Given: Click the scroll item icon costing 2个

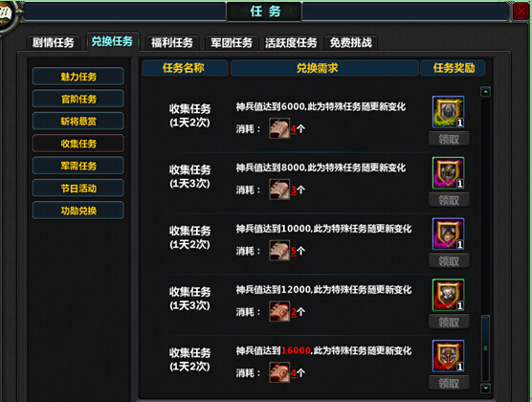Looking at the screenshot, I should pyautogui.click(x=279, y=311).
